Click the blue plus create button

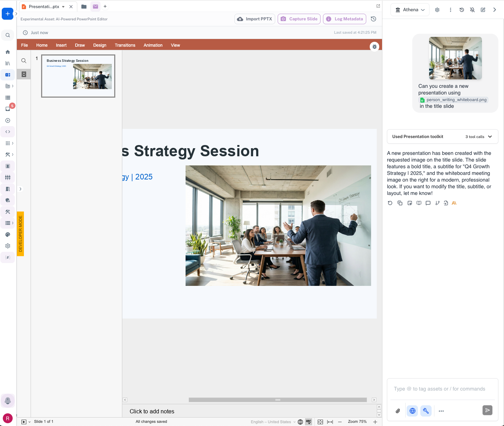pyautogui.click(x=7, y=14)
